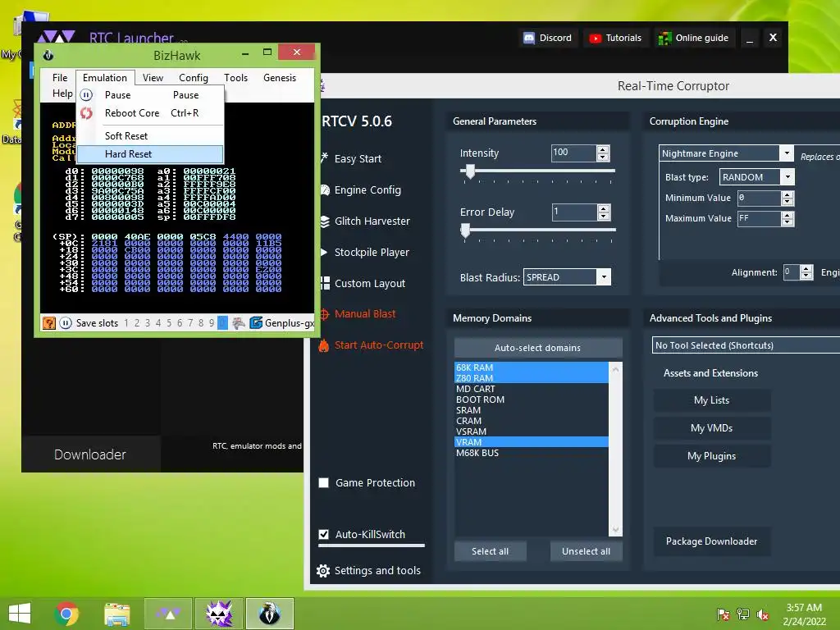Click the Alignment spinner arrows
The width and height of the screenshot is (840, 630).
point(807,272)
